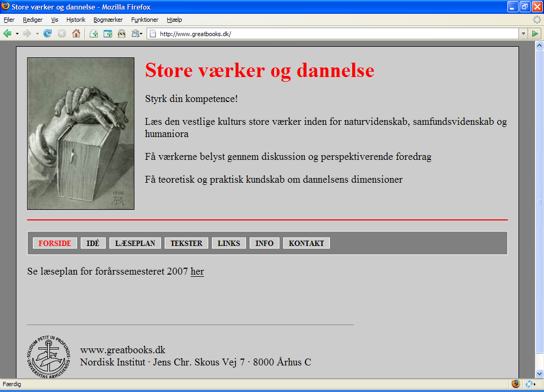544x392 pixels.
Task: Click the Firefox icon in the status bar
Action: tap(516, 384)
